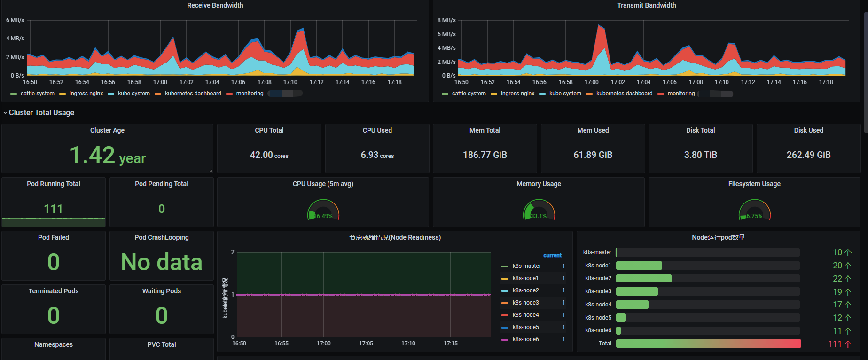
Task: Open the Filesystem Usage panel title menu
Action: [754, 184]
